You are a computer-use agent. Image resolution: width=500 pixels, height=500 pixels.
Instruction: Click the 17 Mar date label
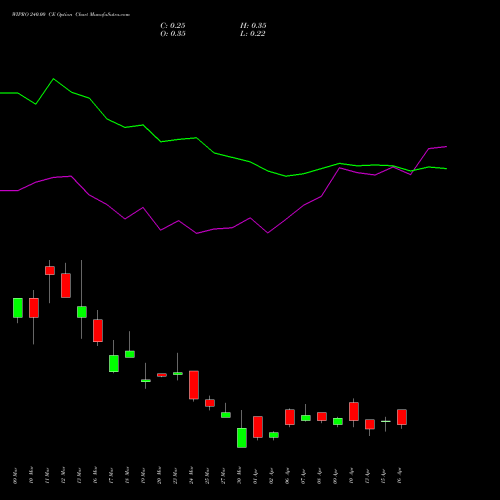pos(111,476)
